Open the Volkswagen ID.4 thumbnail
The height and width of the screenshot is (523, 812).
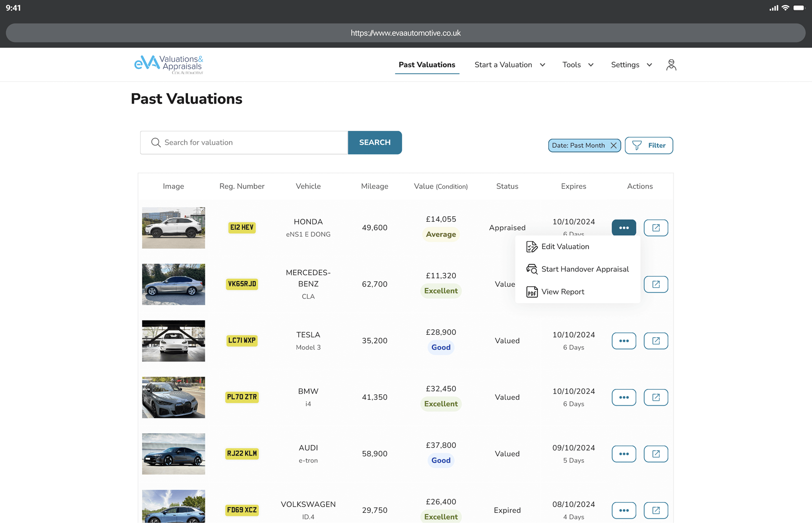click(x=173, y=506)
